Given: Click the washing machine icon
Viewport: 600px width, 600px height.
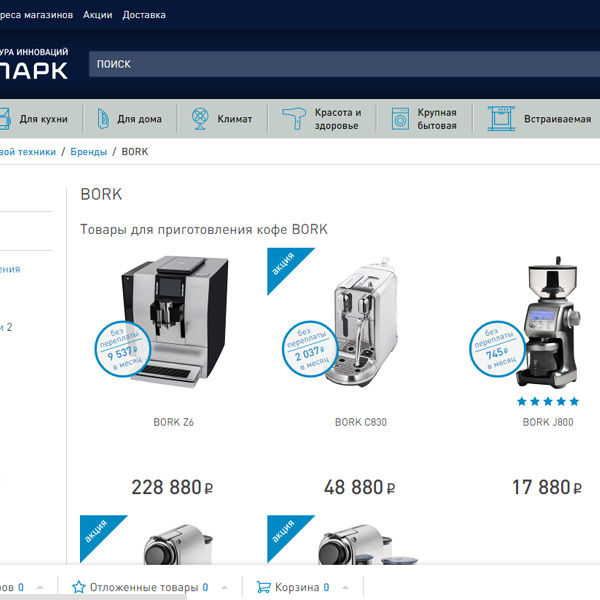Looking at the screenshot, I should pyautogui.click(x=400, y=119).
